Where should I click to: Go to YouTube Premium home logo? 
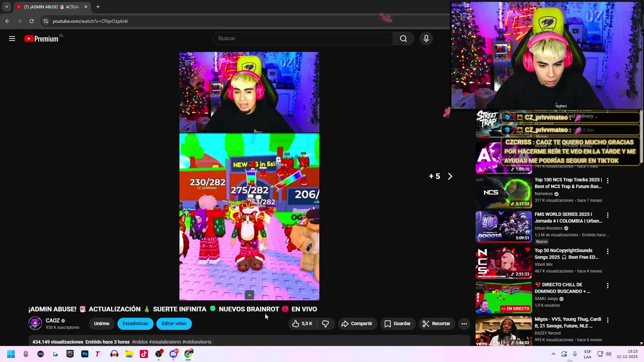(x=41, y=39)
